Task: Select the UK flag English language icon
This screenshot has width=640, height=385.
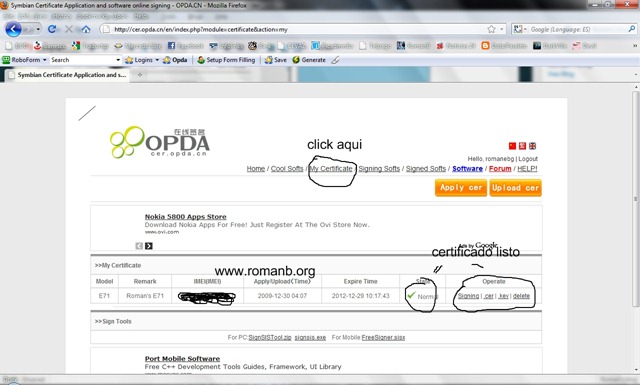Action: click(x=532, y=146)
